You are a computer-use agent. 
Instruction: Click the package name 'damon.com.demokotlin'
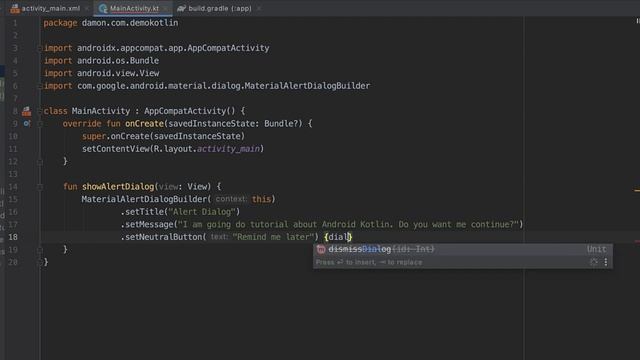(130, 23)
